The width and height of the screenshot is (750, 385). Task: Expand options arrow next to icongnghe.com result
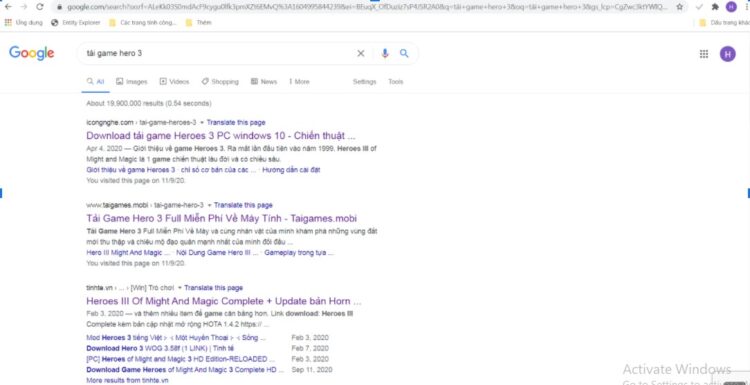[202, 122]
